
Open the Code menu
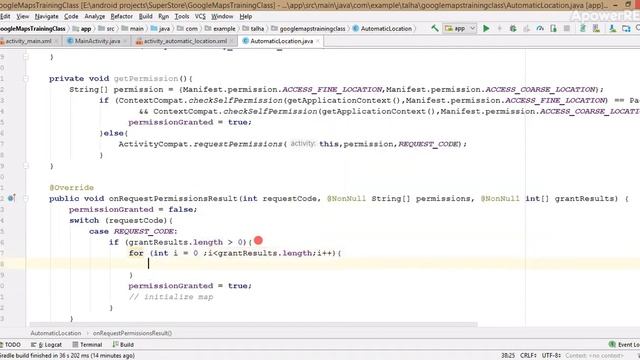71,16
